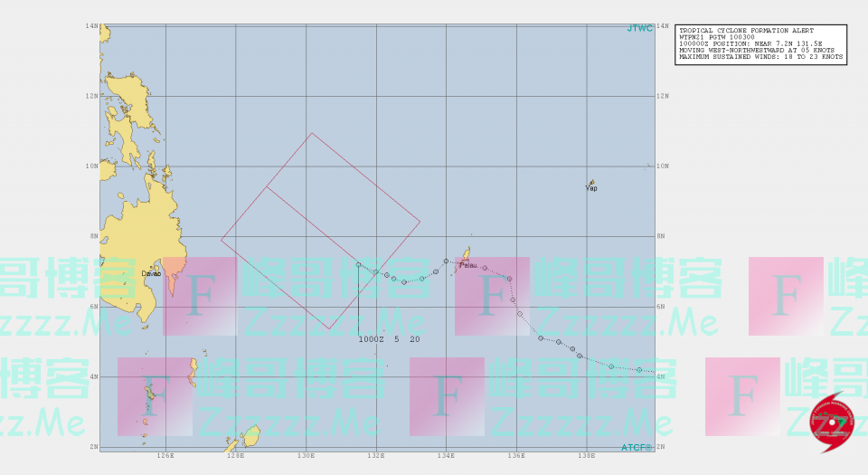Click the 138E longitude axis label

click(586, 456)
